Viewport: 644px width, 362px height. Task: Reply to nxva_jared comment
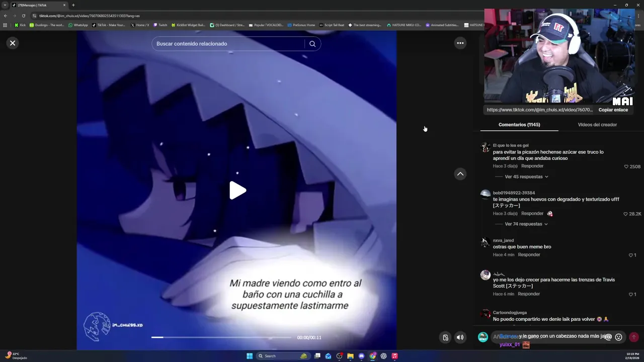click(529, 254)
